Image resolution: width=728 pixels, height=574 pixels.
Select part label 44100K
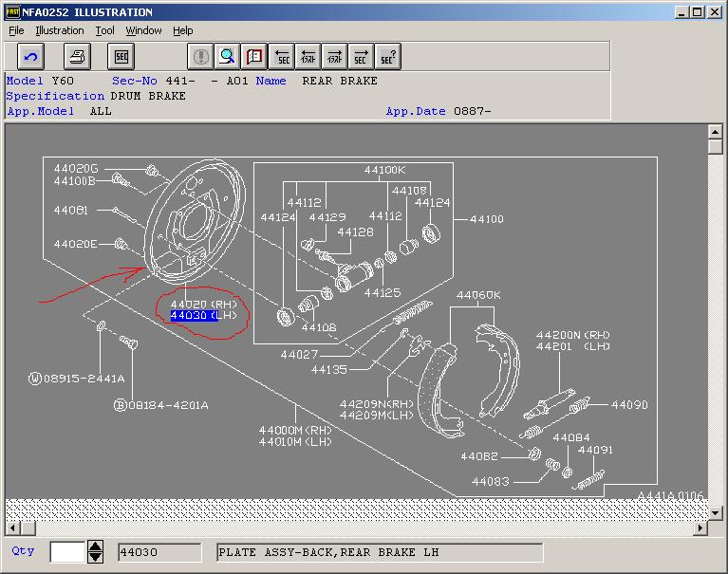pos(384,170)
